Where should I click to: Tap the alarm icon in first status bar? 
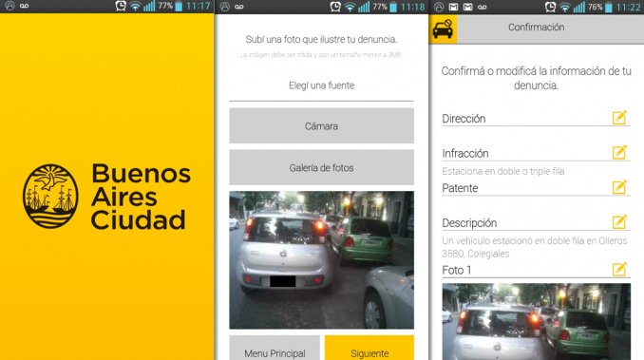pos(121,6)
